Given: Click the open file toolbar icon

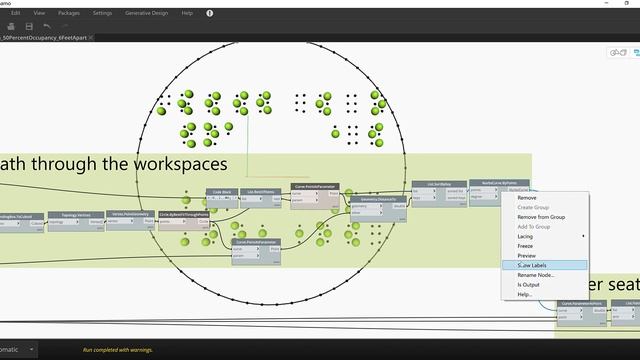Looking at the screenshot, I should [x=11, y=27].
